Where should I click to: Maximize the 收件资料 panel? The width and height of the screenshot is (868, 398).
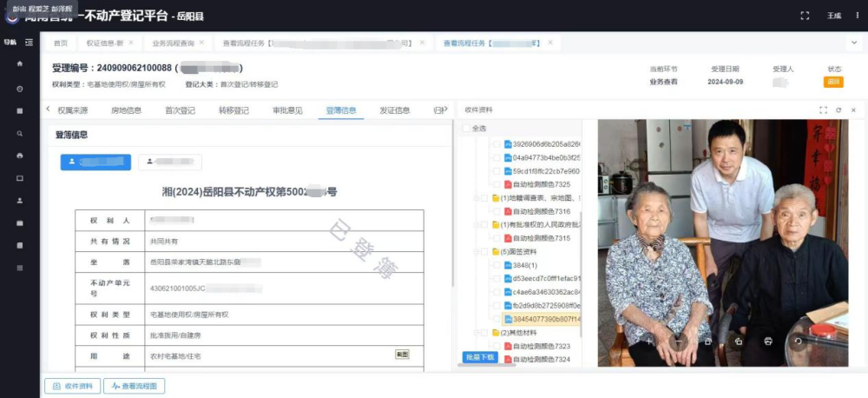[823, 110]
